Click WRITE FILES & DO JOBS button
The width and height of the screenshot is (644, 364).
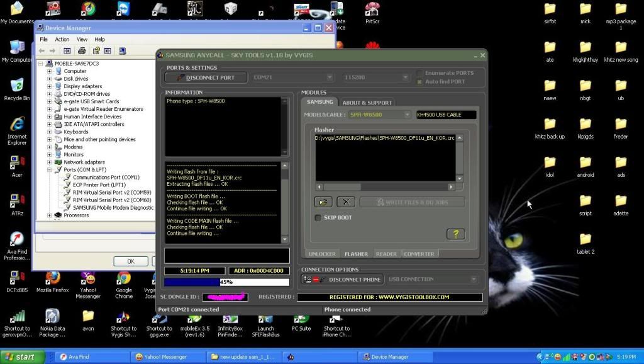[x=413, y=202]
